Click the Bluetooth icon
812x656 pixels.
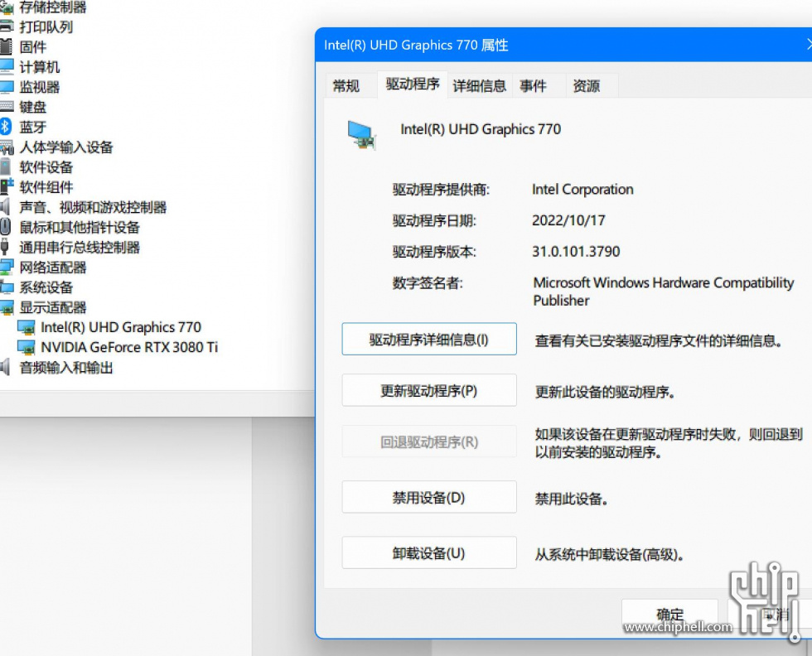(6, 127)
